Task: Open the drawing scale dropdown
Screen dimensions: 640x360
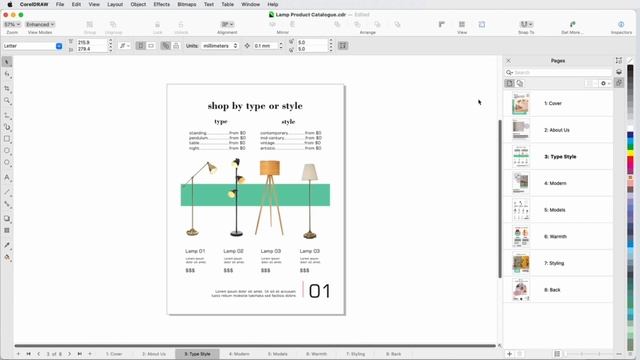Action: point(124,46)
